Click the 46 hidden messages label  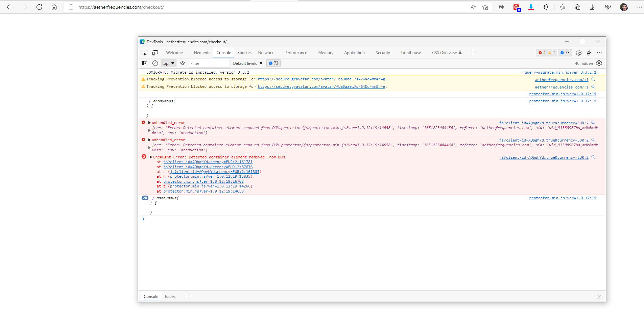coord(584,63)
